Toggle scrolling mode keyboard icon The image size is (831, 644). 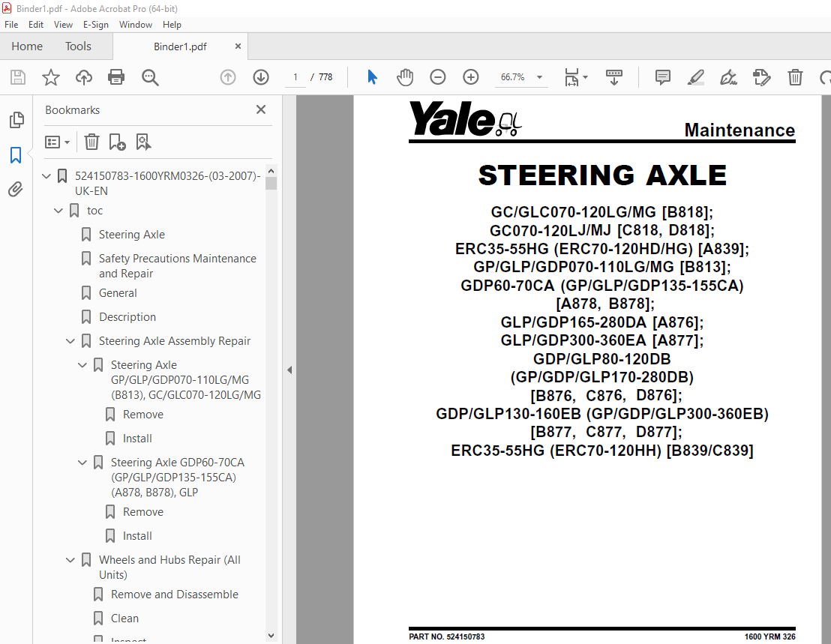pyautogui.click(x=614, y=77)
